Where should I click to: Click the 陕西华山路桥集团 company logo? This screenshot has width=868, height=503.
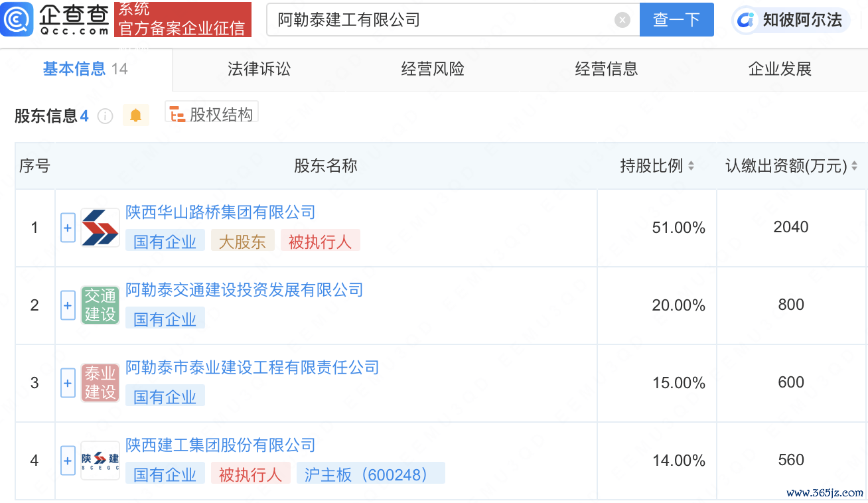(100, 228)
